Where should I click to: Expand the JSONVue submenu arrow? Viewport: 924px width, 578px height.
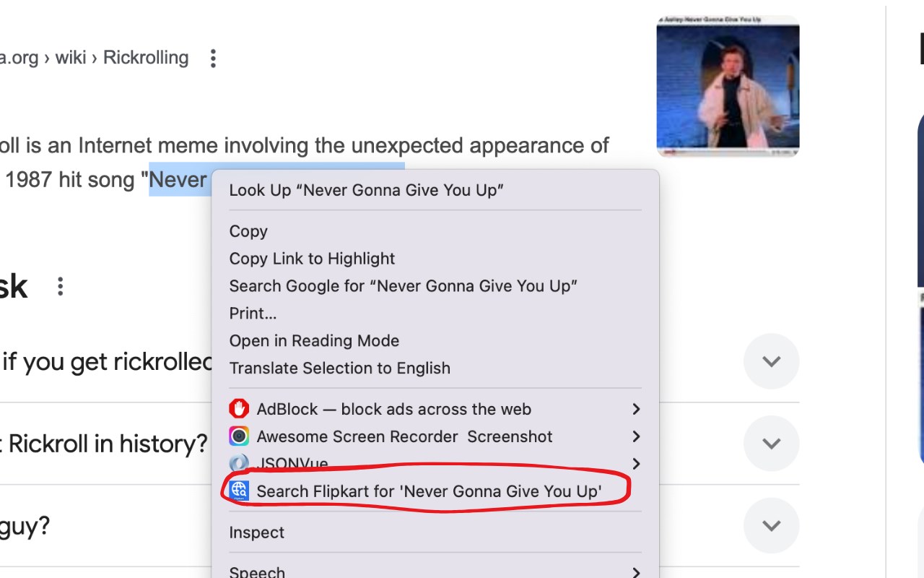coord(636,463)
